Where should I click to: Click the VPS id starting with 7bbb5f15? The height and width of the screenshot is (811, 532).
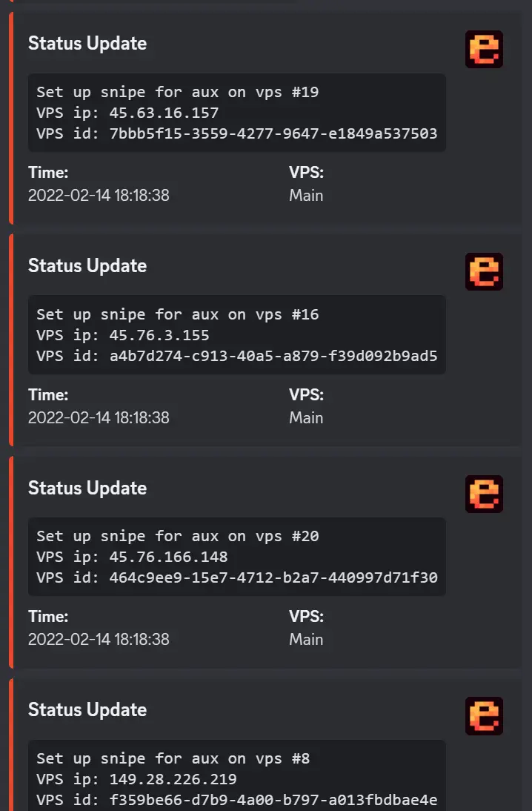pos(236,133)
